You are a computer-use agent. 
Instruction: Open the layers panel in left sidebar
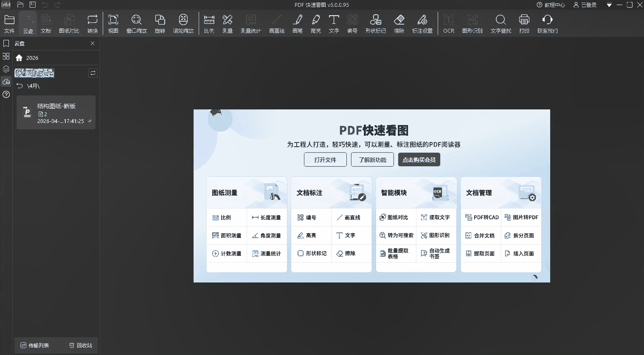coord(6,69)
